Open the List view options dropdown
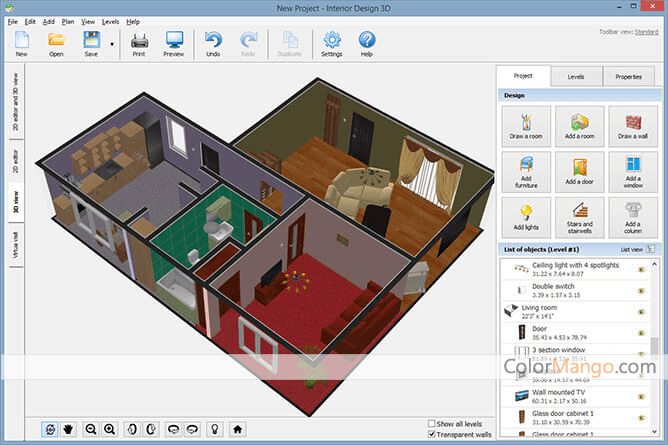The image size is (668, 445). (651, 248)
